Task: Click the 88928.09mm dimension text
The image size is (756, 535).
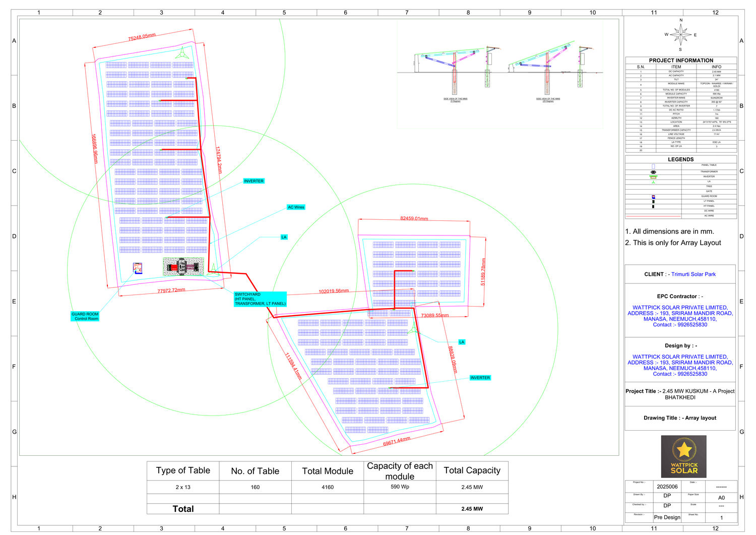Action: tap(453, 360)
